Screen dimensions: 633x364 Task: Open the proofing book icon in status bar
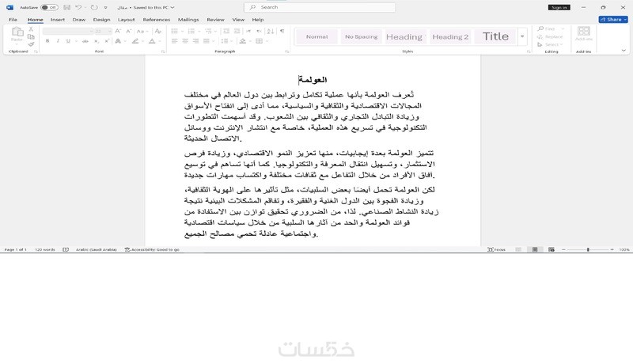tap(66, 250)
